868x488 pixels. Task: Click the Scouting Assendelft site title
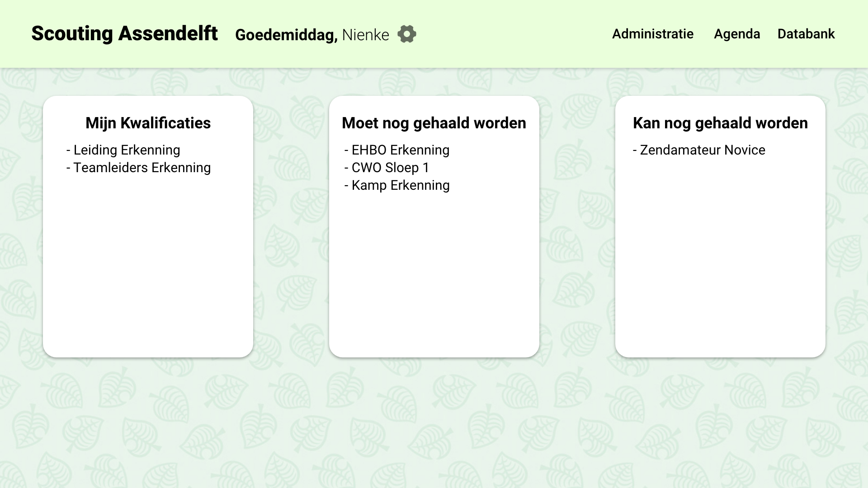click(124, 33)
